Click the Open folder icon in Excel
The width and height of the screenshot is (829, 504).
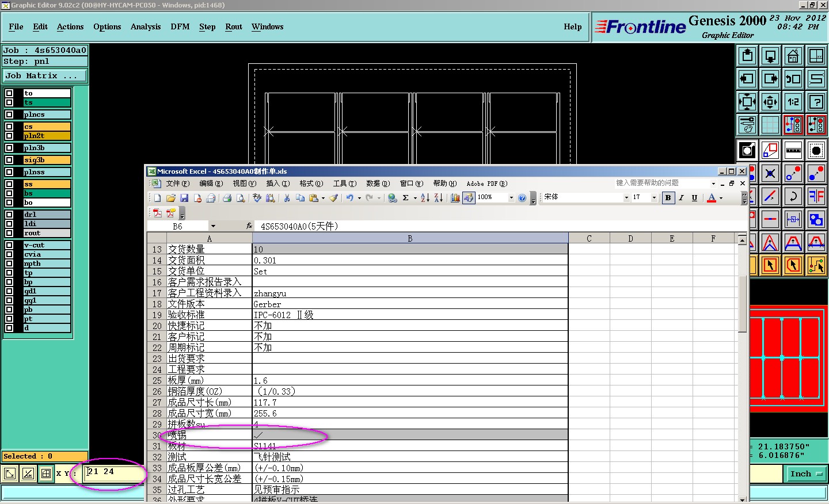[x=171, y=198]
